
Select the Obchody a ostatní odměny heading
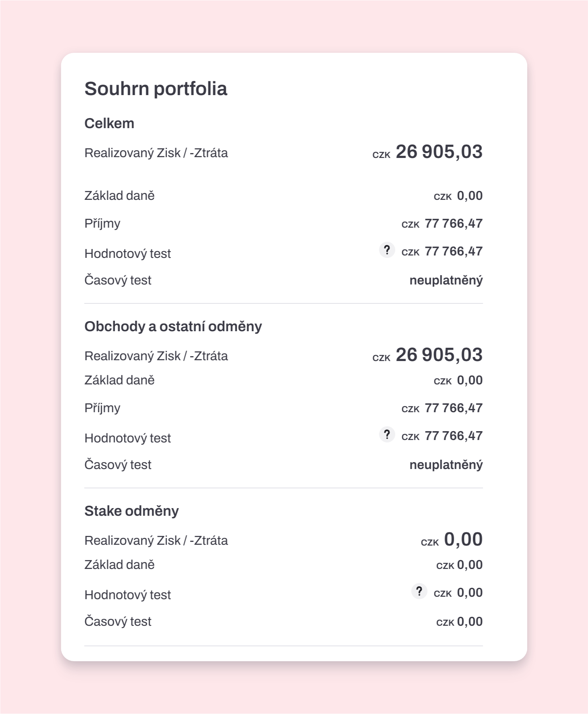[173, 326]
